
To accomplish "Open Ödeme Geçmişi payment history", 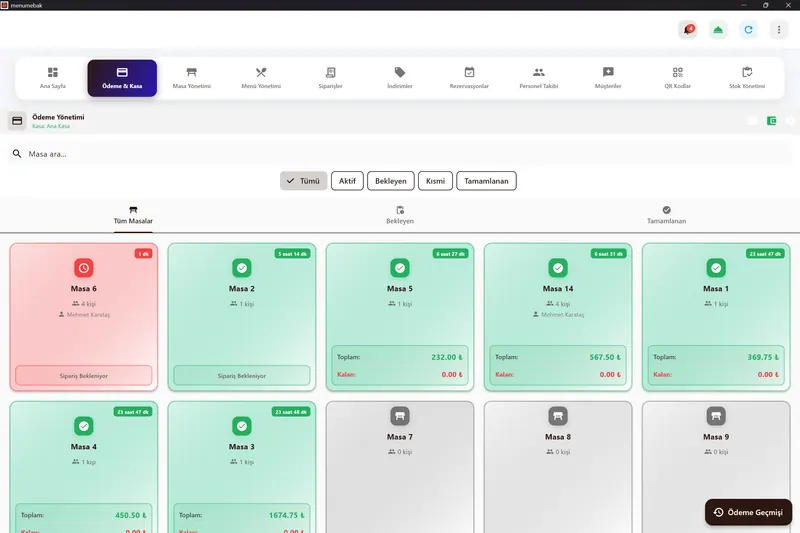I will (748, 512).
